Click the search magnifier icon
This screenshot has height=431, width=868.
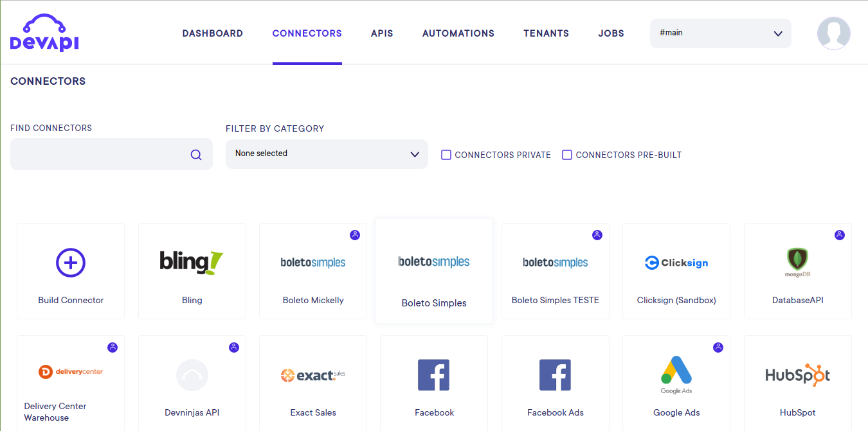coord(196,155)
